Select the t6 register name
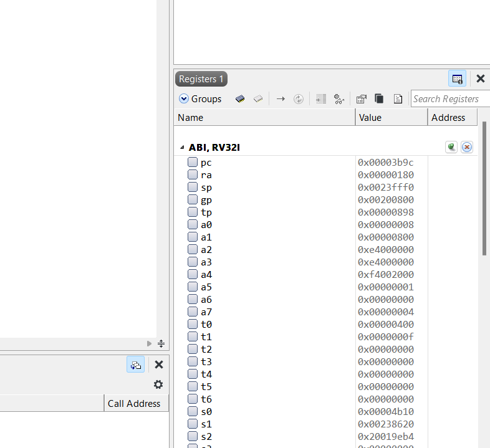 (206, 399)
